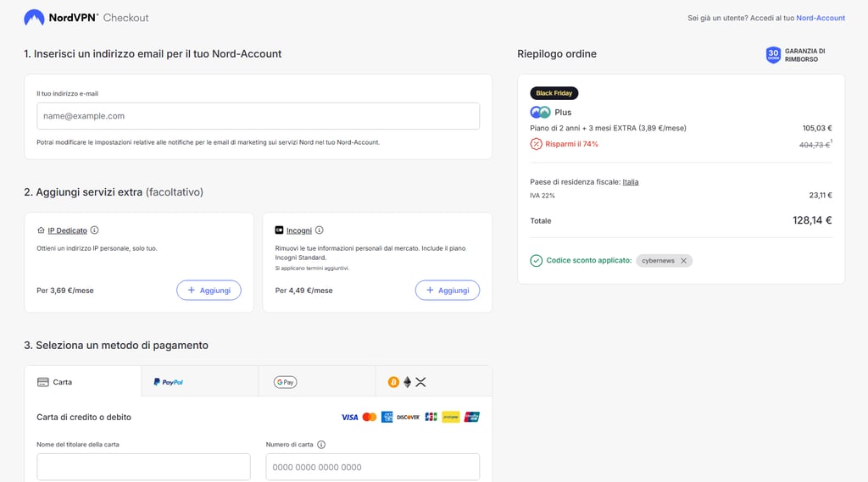Click the Incogni logo icon
This screenshot has height=482, width=868.
(279, 230)
